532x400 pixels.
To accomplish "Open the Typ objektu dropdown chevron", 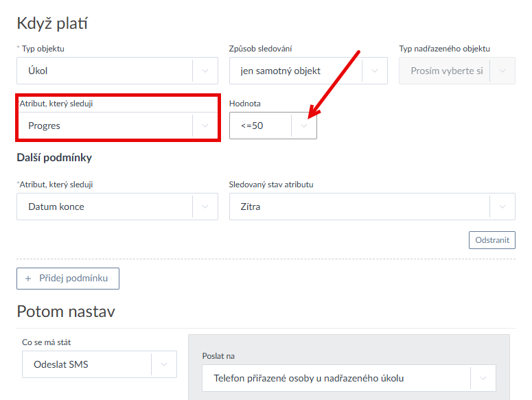I will [205, 71].
